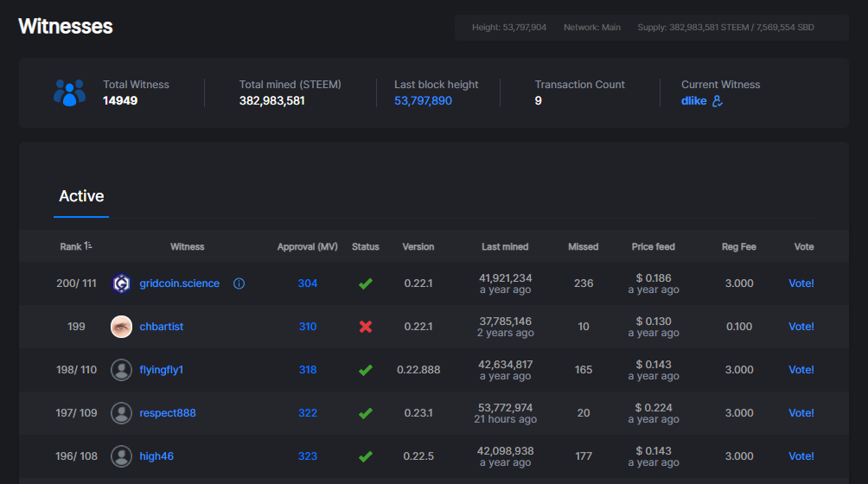Click approval value 304
The width and height of the screenshot is (868, 484).
coord(308,283)
